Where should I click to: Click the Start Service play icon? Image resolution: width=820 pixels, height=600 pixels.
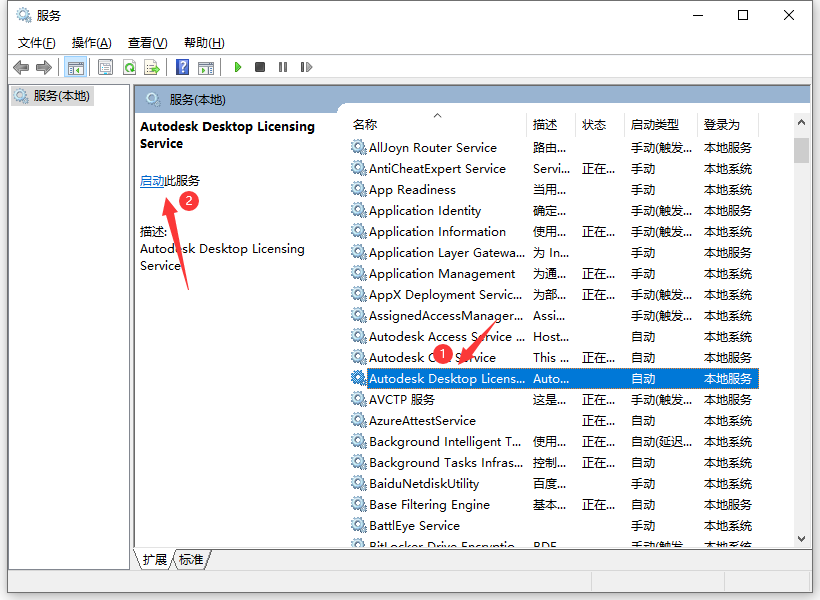pyautogui.click(x=238, y=67)
